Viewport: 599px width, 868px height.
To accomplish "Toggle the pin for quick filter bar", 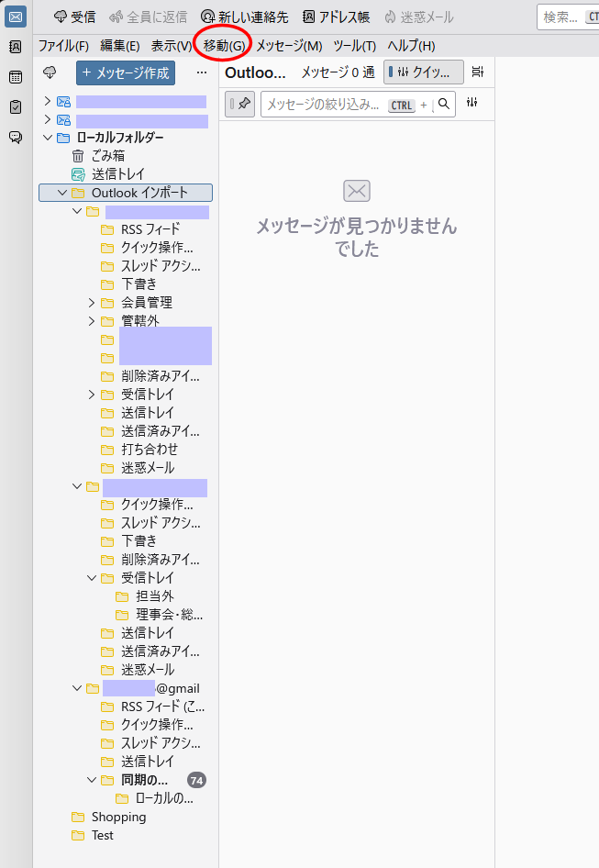I will (x=240, y=105).
